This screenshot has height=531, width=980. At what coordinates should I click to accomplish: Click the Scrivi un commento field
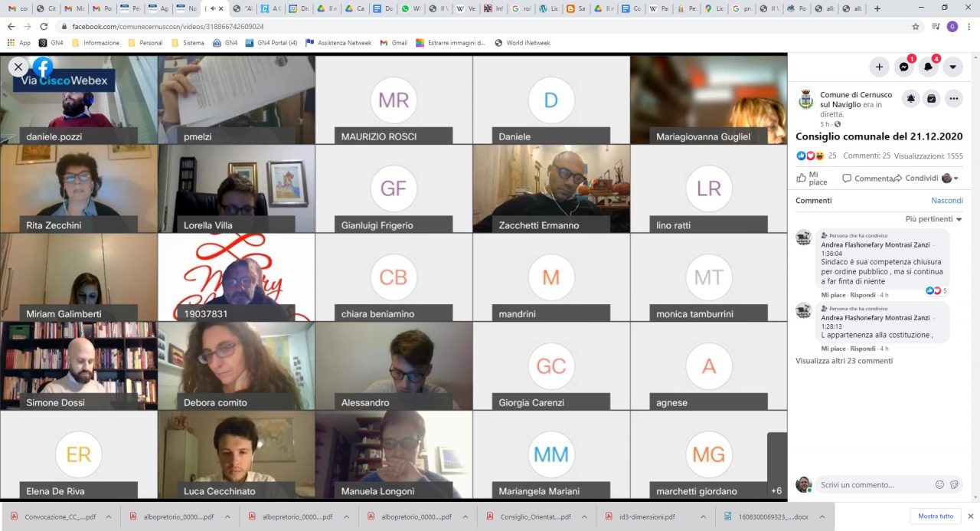pos(873,485)
